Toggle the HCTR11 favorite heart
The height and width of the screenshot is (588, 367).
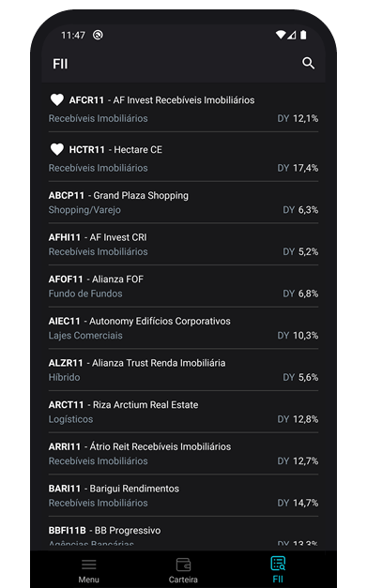click(57, 149)
